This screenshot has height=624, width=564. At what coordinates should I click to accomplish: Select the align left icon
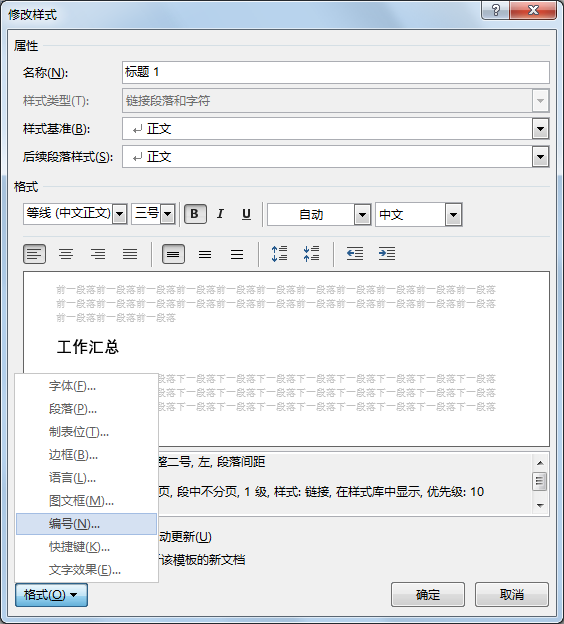click(35, 254)
